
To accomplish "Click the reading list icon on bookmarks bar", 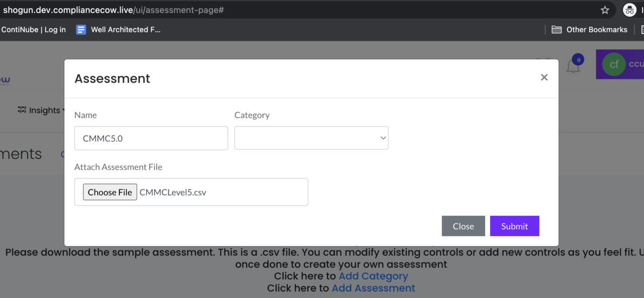I will click(641, 30).
